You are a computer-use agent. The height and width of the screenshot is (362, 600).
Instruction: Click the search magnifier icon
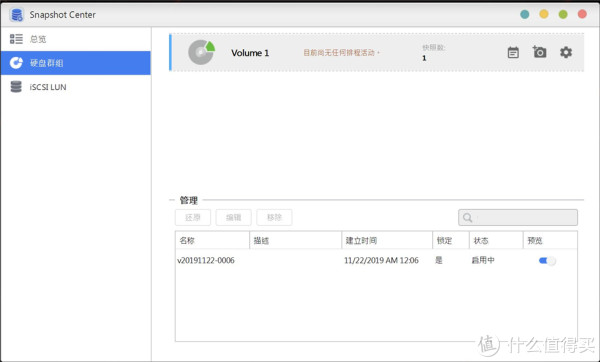[x=467, y=218]
